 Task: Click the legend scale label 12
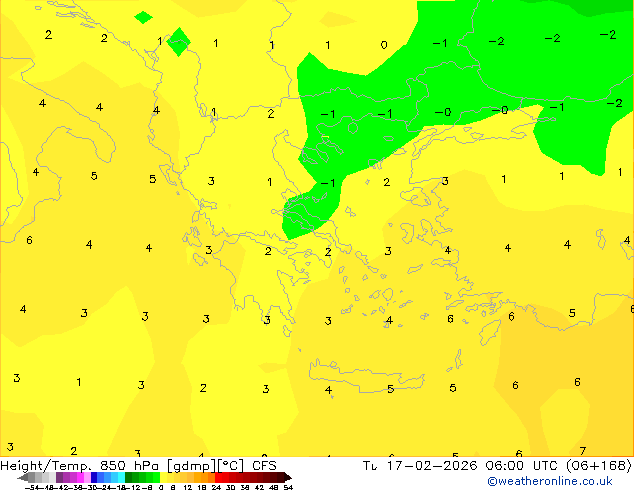188,487
